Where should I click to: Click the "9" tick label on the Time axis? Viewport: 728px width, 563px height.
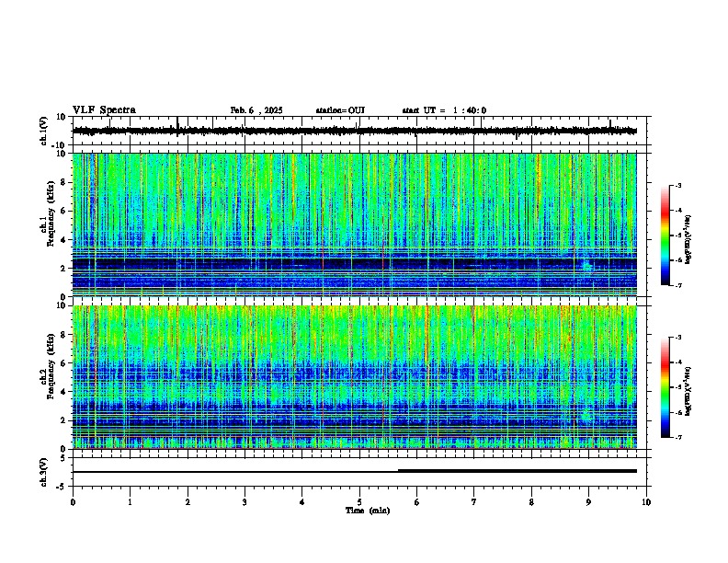588,502
